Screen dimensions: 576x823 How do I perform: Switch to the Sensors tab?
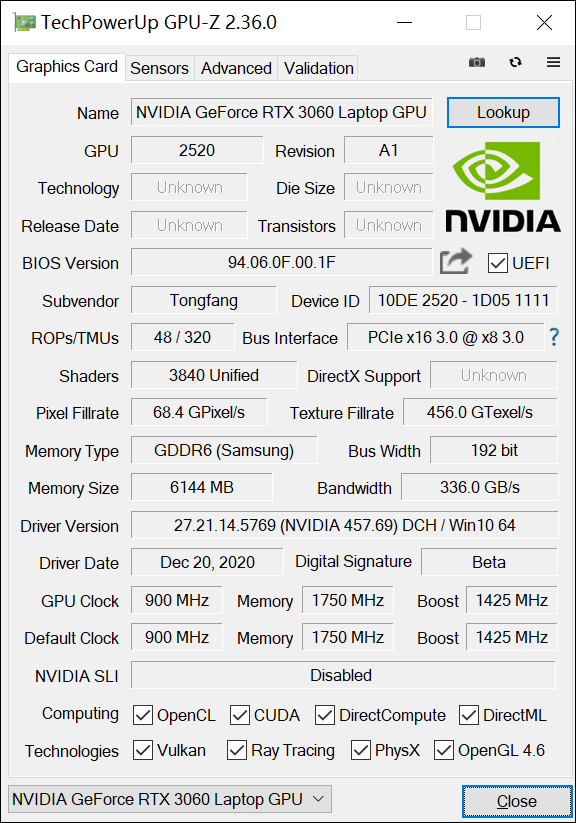point(159,68)
